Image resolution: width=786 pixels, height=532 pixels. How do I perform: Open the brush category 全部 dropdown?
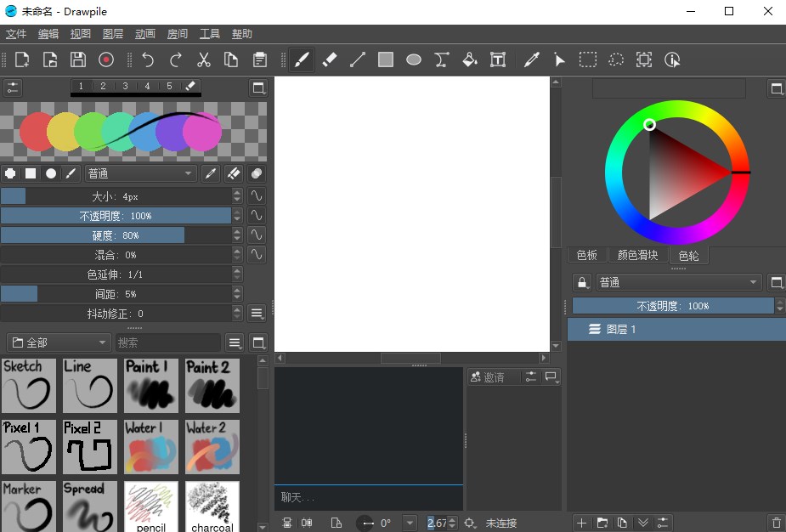[57, 342]
